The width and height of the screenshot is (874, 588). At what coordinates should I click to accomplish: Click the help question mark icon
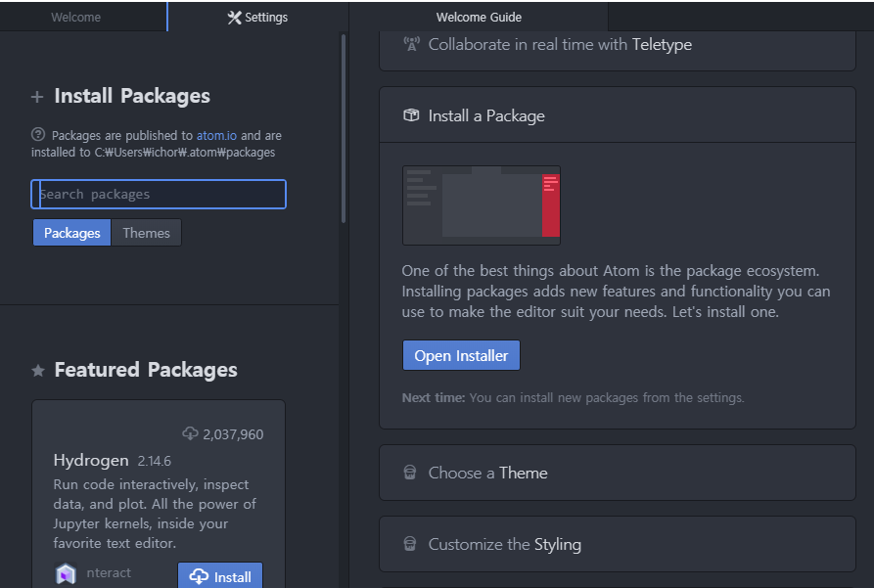(x=38, y=134)
